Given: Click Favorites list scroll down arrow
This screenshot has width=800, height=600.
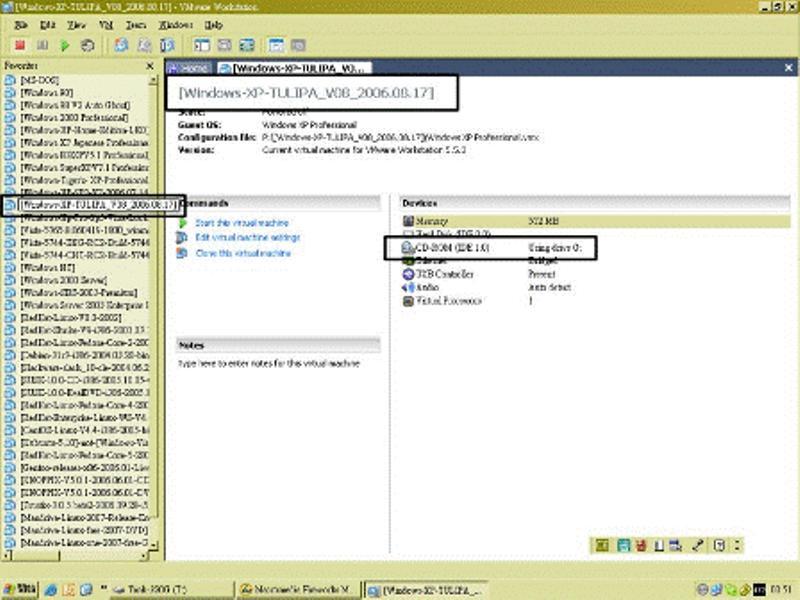Looking at the screenshot, I should [x=154, y=545].
